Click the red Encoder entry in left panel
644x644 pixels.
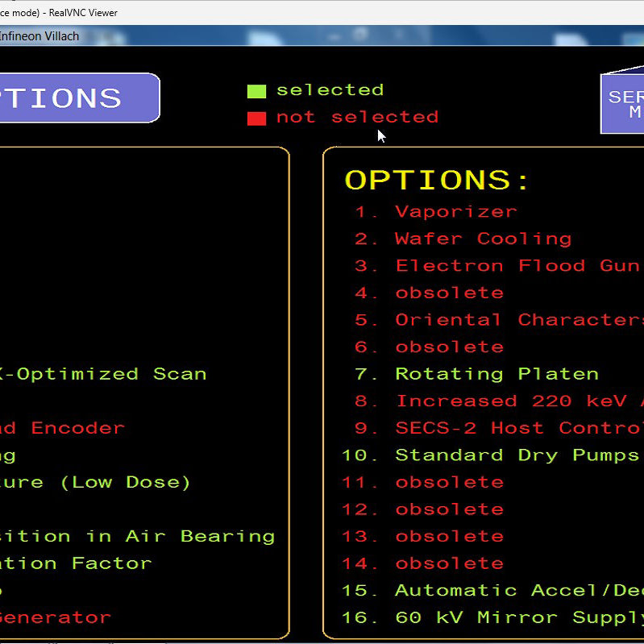coord(62,428)
